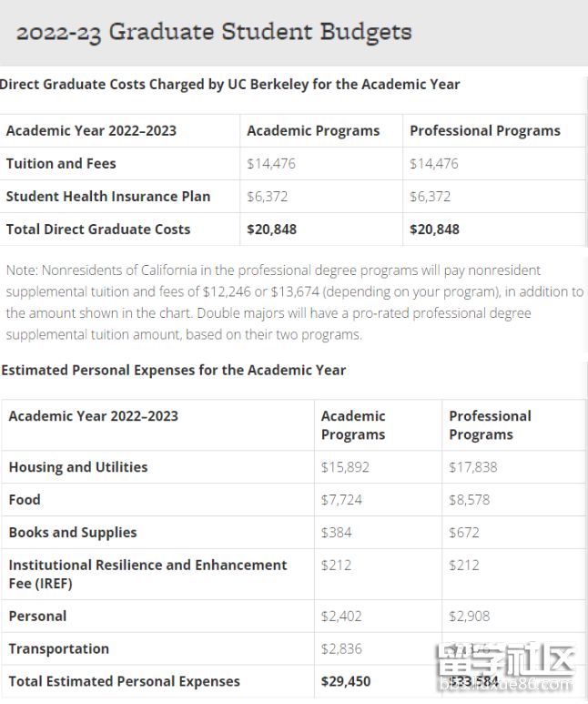This screenshot has width=588, height=704.
Task: Click the Professional Programs header in first table
Action: (485, 130)
